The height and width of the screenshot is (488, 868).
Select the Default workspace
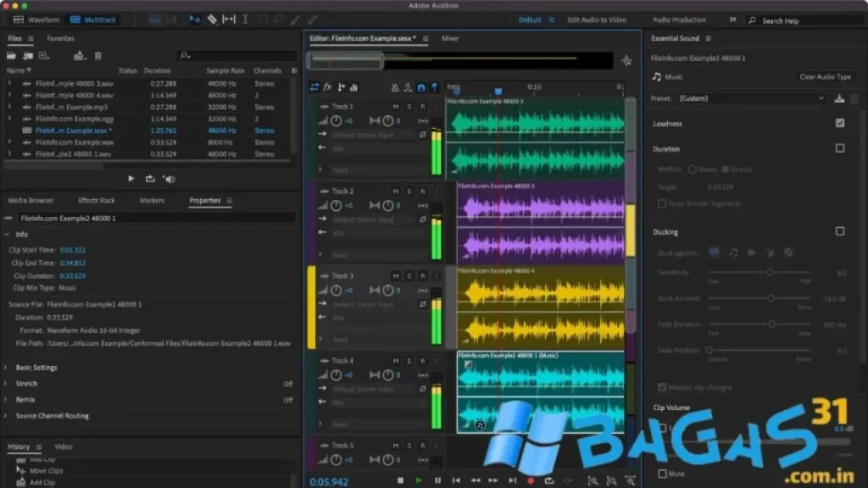(530, 19)
